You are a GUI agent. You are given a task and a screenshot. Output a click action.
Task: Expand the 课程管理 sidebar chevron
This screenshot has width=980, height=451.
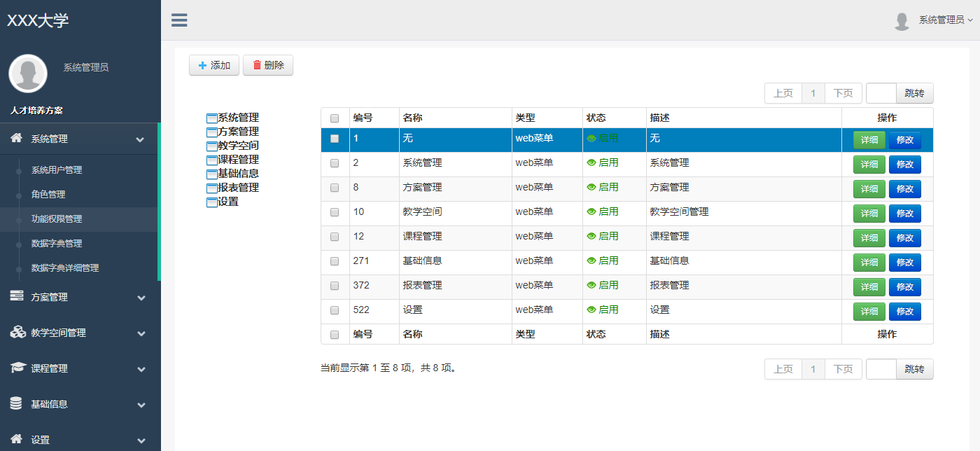[141, 369]
